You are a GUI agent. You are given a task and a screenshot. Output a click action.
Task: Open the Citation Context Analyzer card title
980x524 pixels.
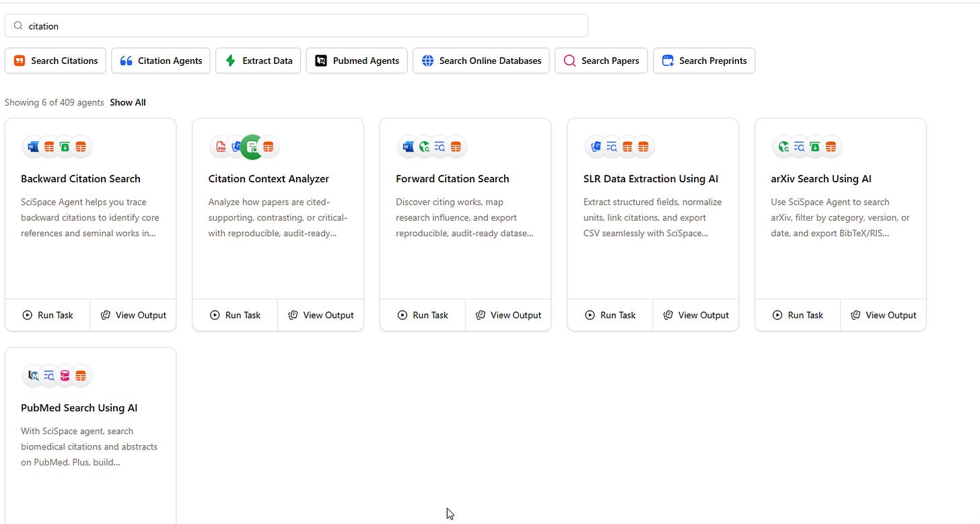pos(269,179)
